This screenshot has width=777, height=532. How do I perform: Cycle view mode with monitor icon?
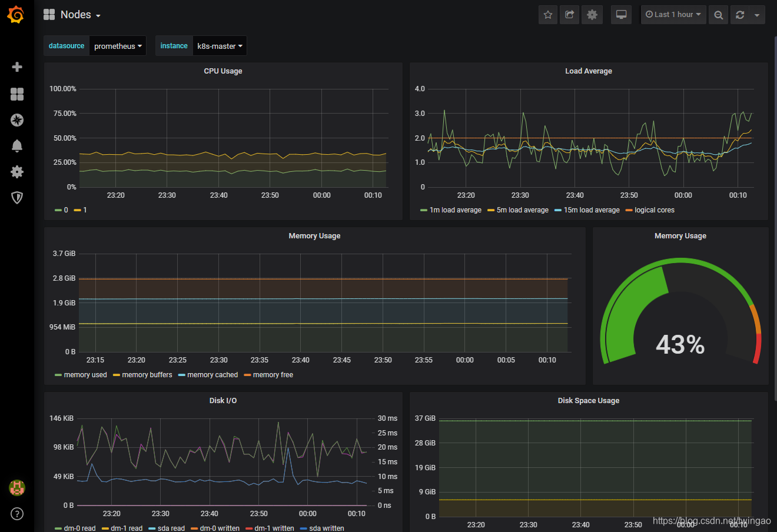tap(621, 15)
